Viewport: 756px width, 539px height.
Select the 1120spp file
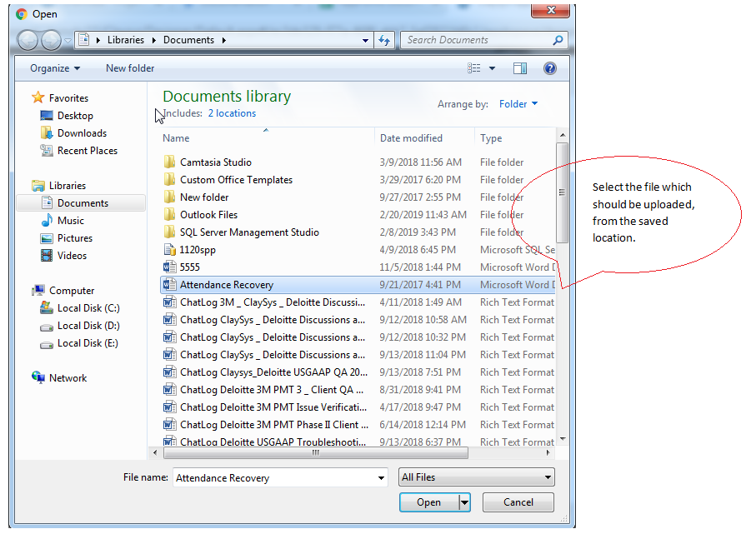[358, 250]
